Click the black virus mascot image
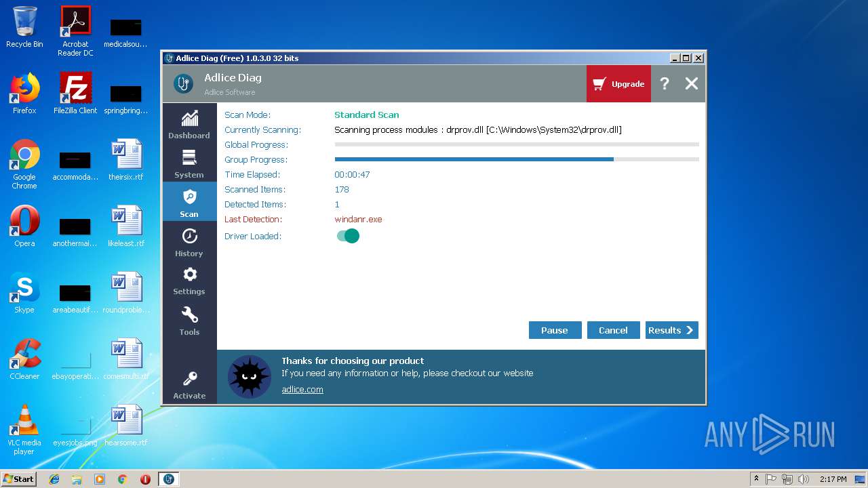The height and width of the screenshot is (488, 868). point(249,377)
